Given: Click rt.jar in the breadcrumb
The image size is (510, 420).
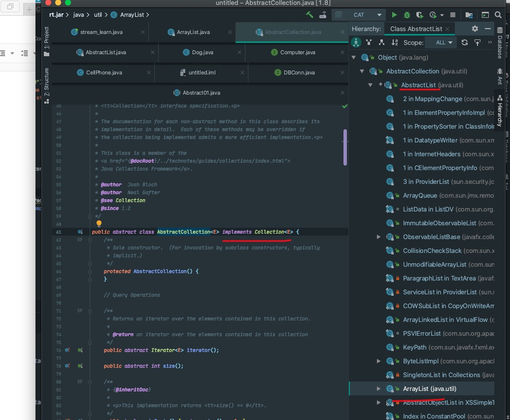Looking at the screenshot, I should click(x=56, y=15).
